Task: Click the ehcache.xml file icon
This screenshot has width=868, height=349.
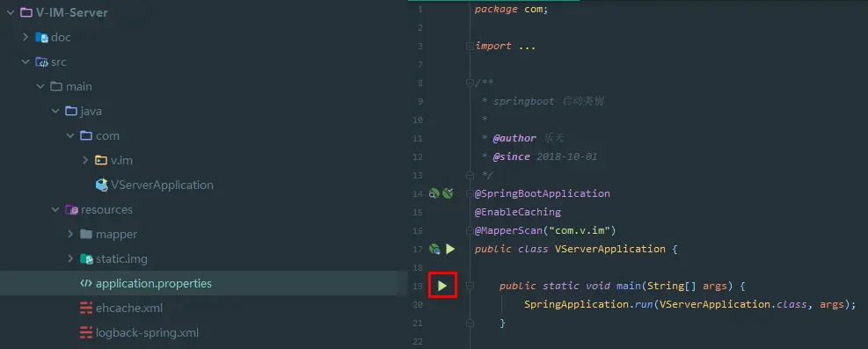Action: pyautogui.click(x=86, y=308)
